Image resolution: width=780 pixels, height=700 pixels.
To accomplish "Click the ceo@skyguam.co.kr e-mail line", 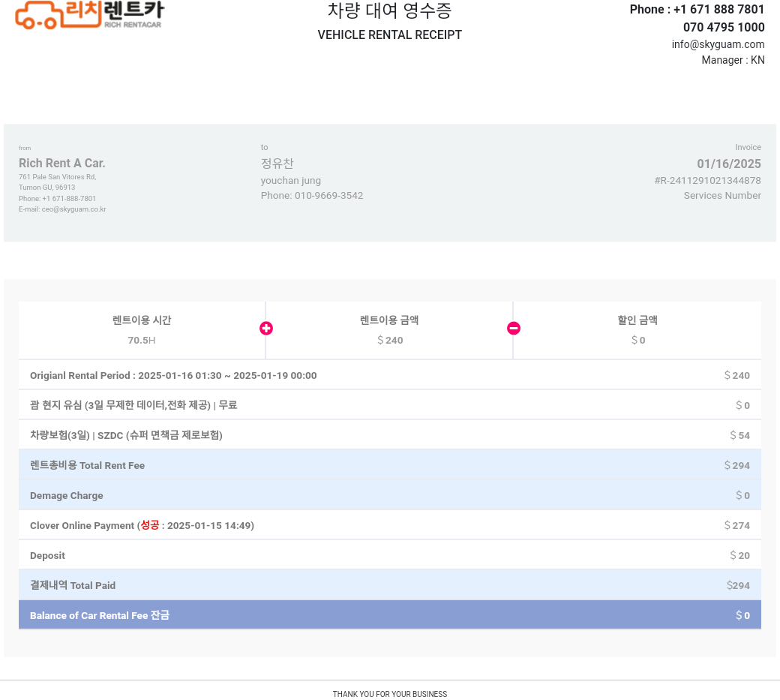I will [x=62, y=209].
